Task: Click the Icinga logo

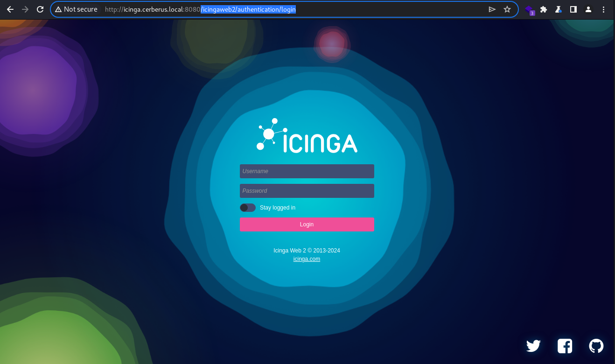Action: 307,135
